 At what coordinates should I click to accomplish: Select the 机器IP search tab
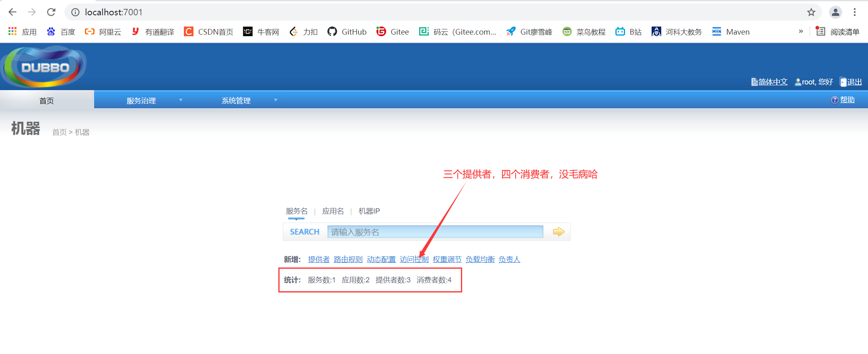(x=369, y=211)
